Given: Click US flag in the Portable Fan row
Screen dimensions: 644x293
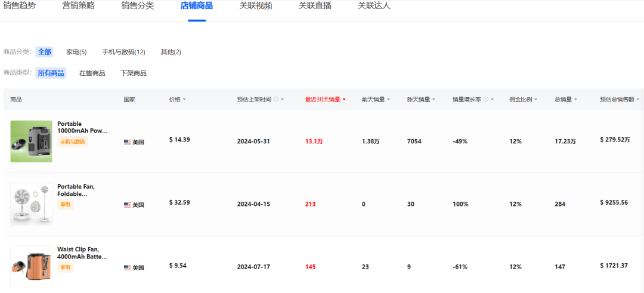Looking at the screenshot, I should pyautogui.click(x=128, y=205).
